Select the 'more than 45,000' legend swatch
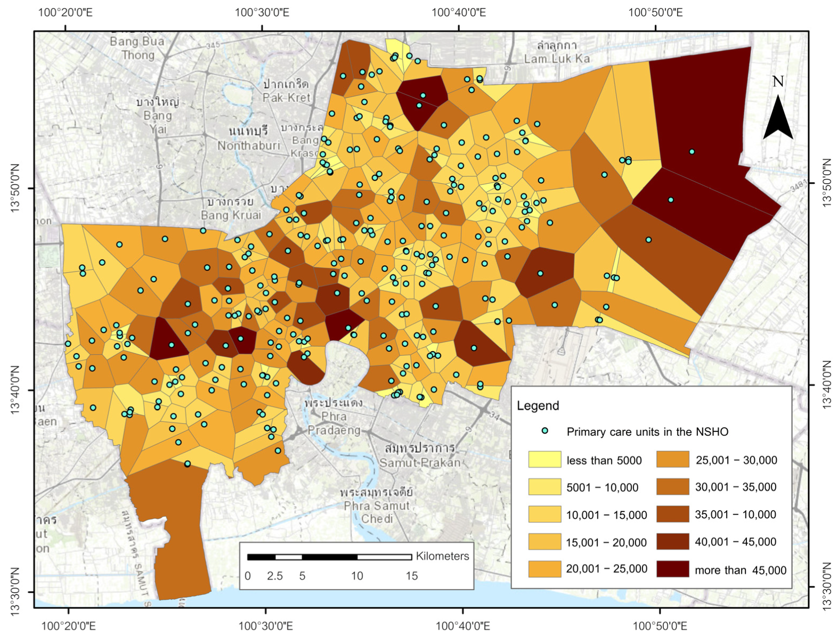837x644 pixels. click(x=672, y=569)
